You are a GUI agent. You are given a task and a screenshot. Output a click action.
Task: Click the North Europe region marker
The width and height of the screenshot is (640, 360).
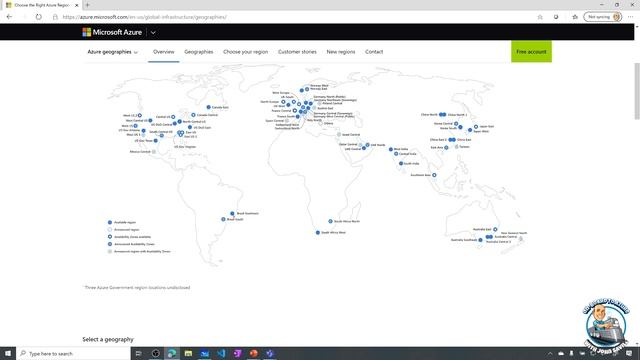pyautogui.click(x=283, y=102)
